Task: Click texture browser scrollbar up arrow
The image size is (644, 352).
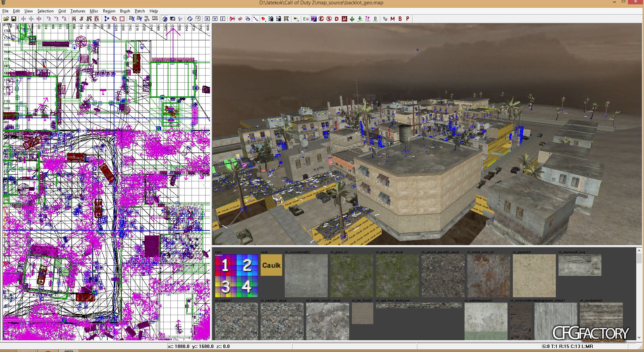Action: [639, 251]
